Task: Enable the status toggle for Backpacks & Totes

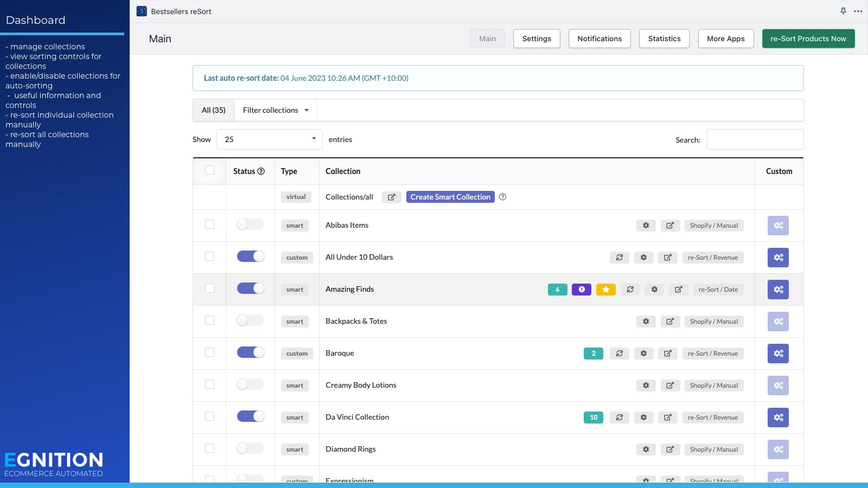Action: point(250,320)
